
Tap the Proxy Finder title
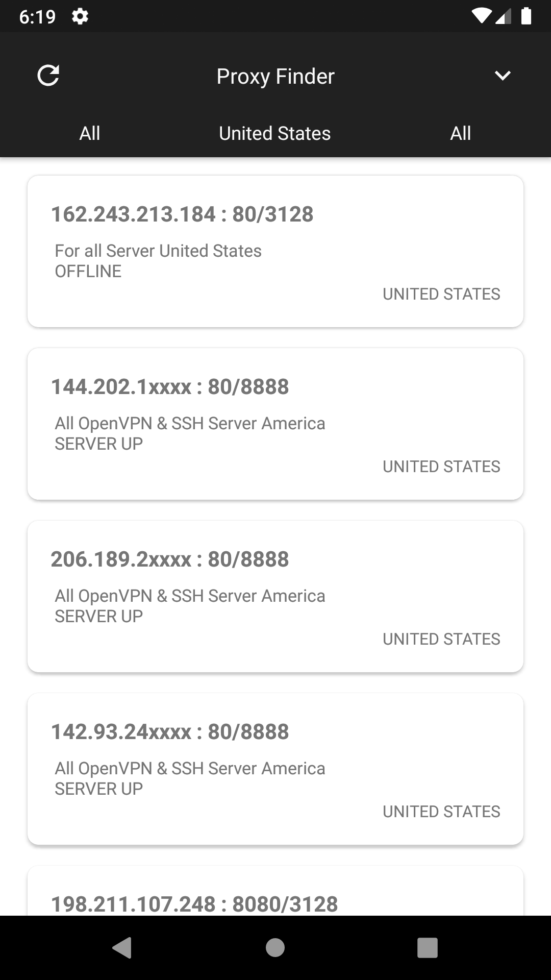(x=275, y=76)
